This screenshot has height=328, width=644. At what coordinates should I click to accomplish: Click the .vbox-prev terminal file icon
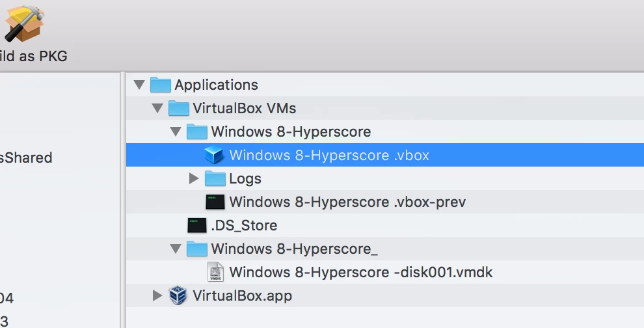pos(215,202)
